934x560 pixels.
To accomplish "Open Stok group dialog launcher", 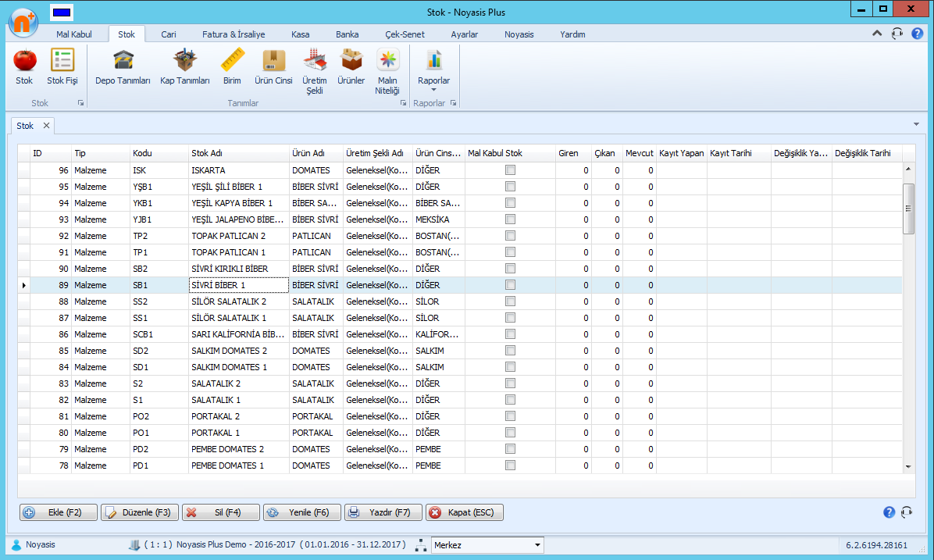I will click(80, 103).
